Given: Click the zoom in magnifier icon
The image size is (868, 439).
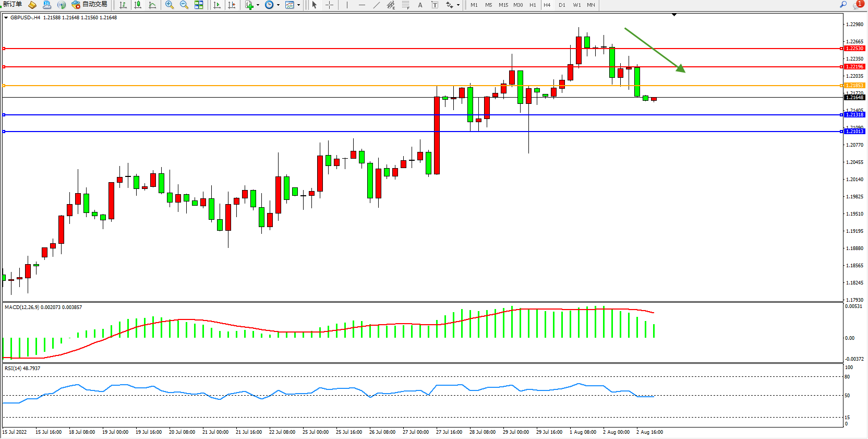Looking at the screenshot, I should point(169,5).
